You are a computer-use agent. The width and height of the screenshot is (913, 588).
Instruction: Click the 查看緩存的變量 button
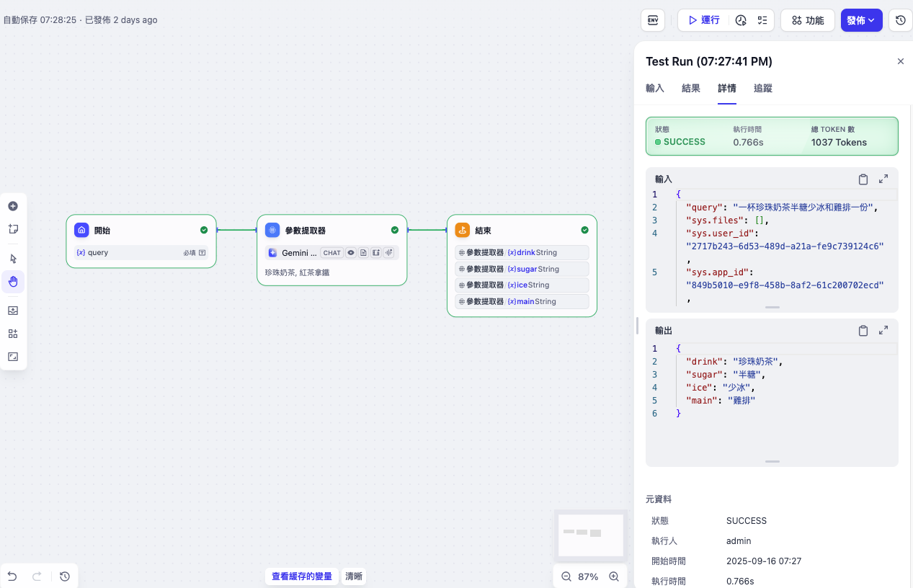point(302,576)
